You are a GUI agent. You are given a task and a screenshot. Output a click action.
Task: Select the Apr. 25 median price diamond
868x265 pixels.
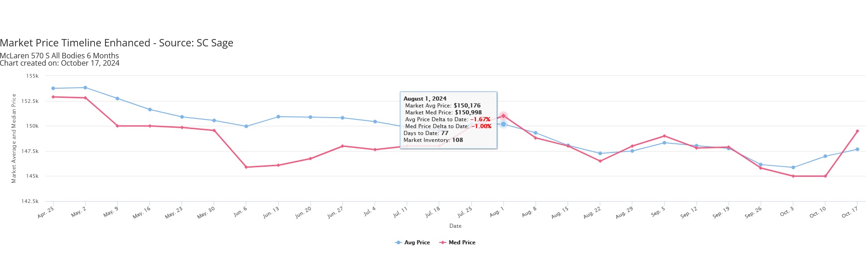(x=53, y=97)
